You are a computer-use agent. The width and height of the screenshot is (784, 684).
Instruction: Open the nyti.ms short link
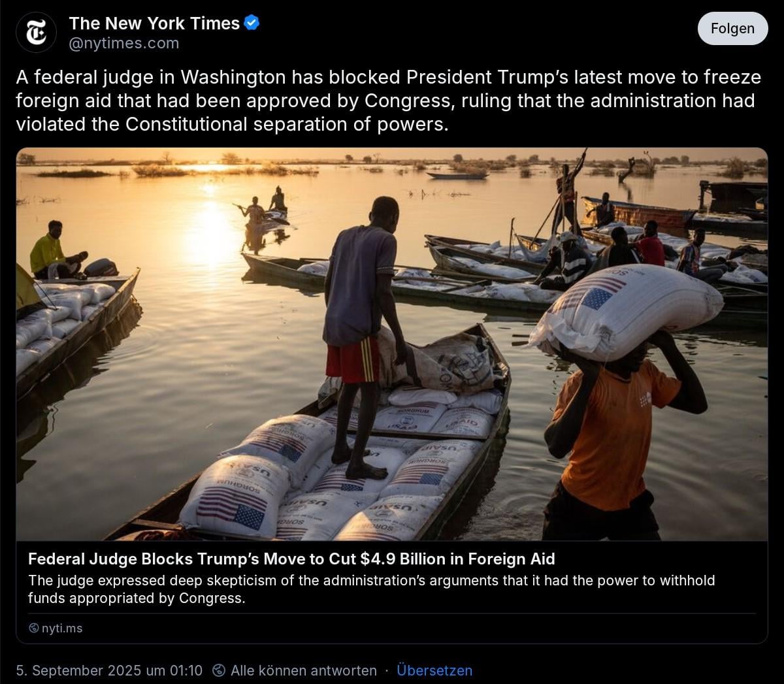pos(62,628)
